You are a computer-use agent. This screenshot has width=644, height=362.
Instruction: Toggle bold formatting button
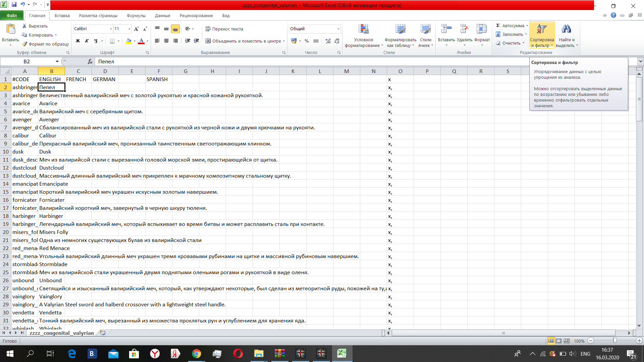[x=78, y=41]
